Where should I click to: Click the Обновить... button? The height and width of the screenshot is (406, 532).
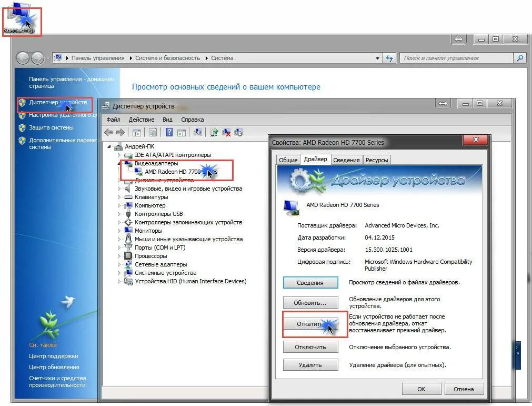click(310, 302)
